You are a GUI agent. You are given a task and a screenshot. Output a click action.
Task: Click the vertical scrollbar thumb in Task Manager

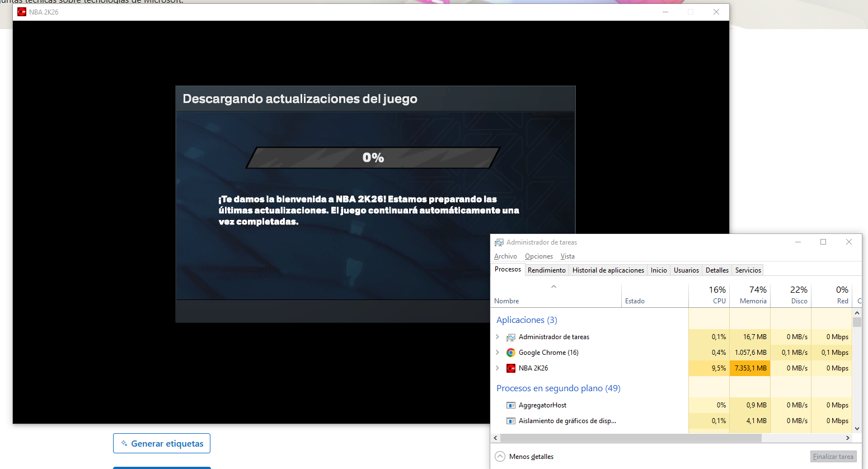(857, 322)
